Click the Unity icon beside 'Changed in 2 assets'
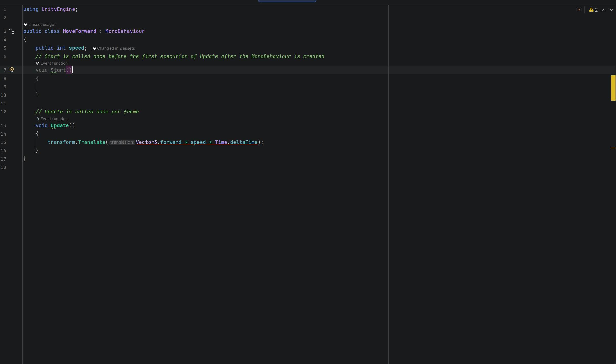The height and width of the screenshot is (364, 616). pos(94,48)
